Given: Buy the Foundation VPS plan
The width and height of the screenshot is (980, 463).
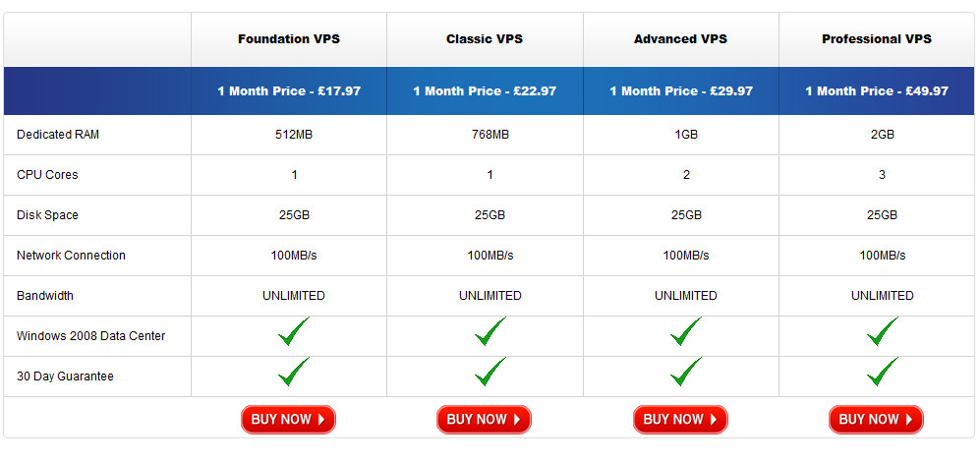Looking at the screenshot, I should 288,420.
